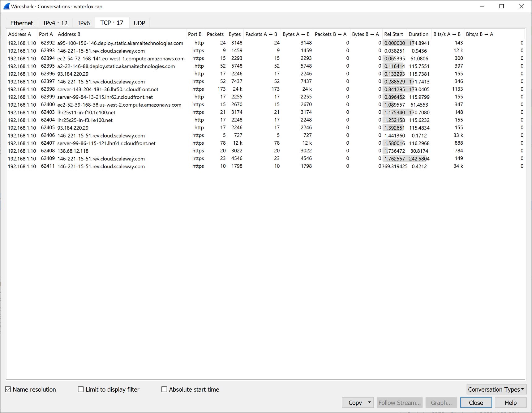Select row ec2-52-39-168-38.us-west-2.compute.amazonaws.com
The height and width of the screenshot is (413, 532).
(x=265, y=105)
